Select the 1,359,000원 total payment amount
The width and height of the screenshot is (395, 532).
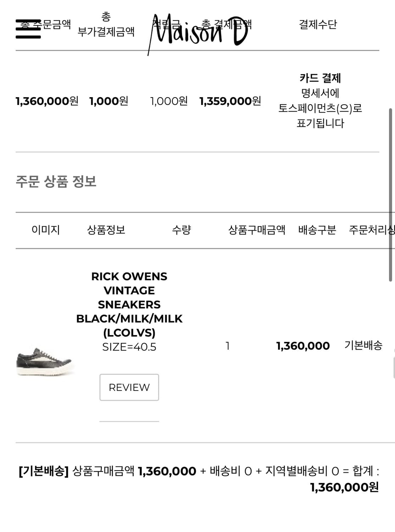230,101
